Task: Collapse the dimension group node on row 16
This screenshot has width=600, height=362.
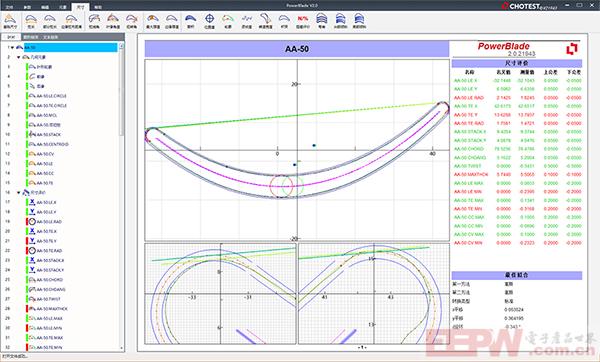Action: coord(18,192)
